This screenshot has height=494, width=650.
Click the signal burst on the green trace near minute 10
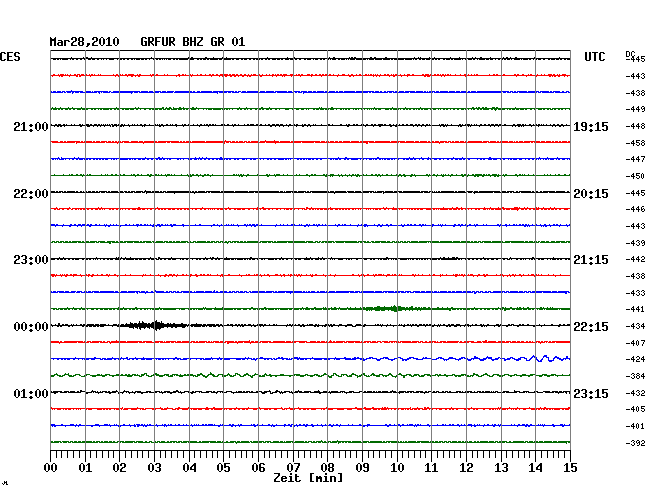tap(395, 308)
